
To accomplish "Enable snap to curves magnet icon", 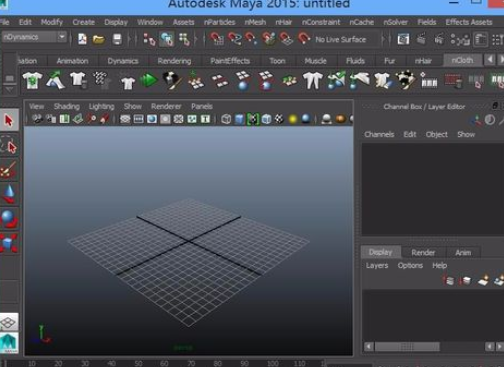I will 234,39.
